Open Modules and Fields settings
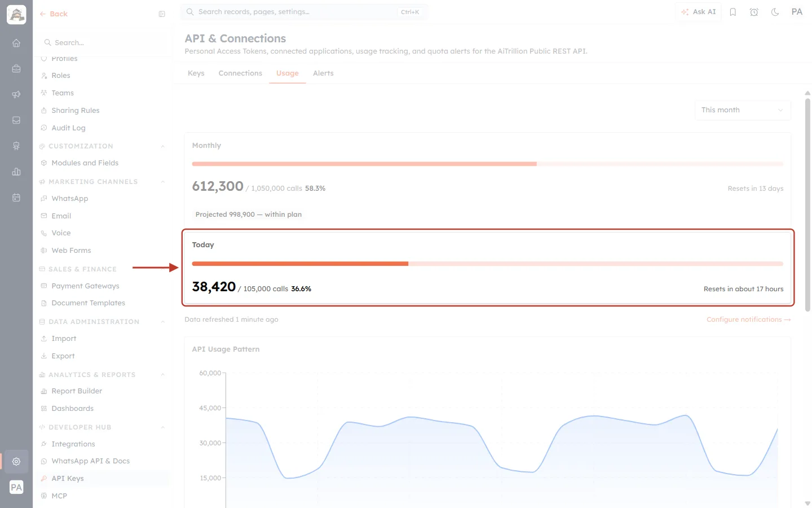Viewport: 812px width, 508px height. click(85, 163)
